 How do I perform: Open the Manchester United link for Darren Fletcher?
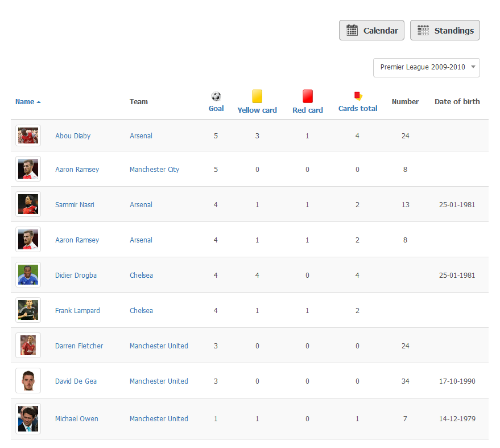(159, 346)
